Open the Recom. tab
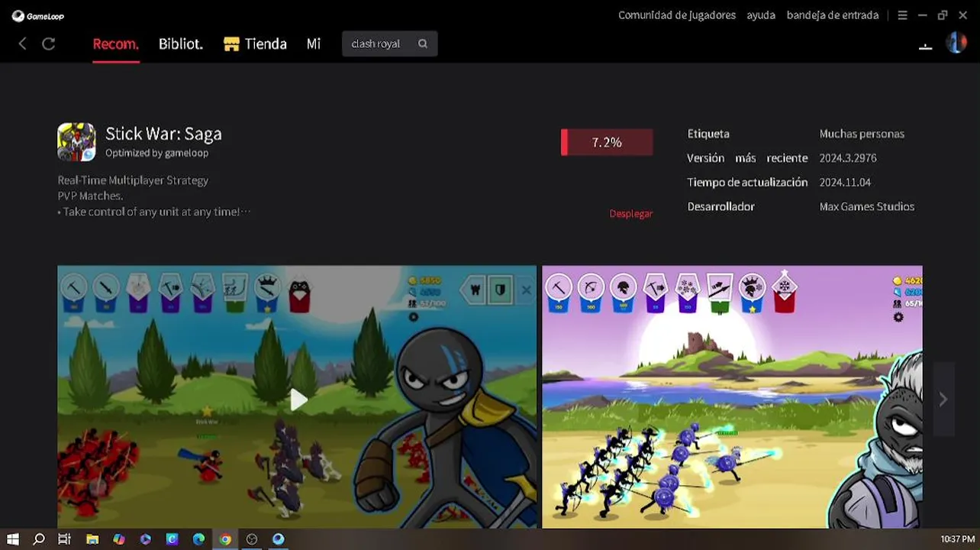This screenshot has width=980, height=550. pyautogui.click(x=115, y=44)
